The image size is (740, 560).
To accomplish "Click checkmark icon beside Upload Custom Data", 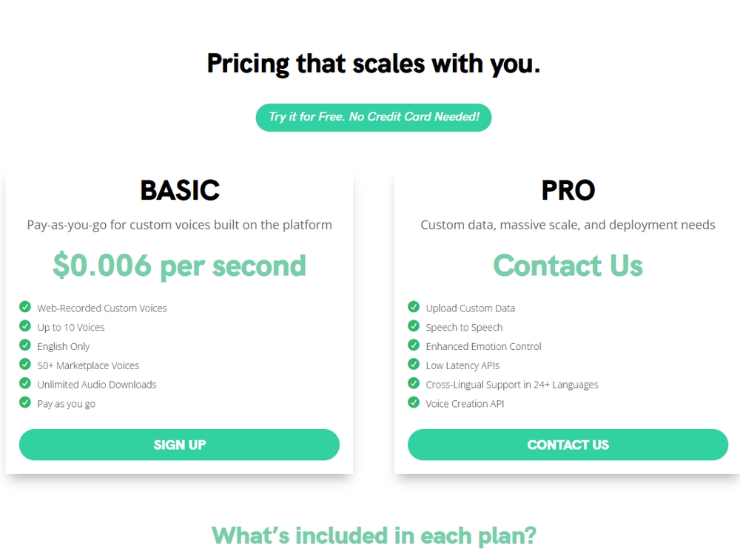I will (x=414, y=307).
